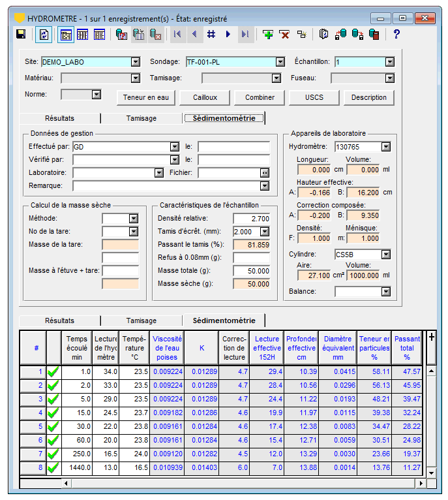Toggle the green checkmark in row 1
This screenshot has height=500, width=448.
pyautogui.click(x=53, y=371)
